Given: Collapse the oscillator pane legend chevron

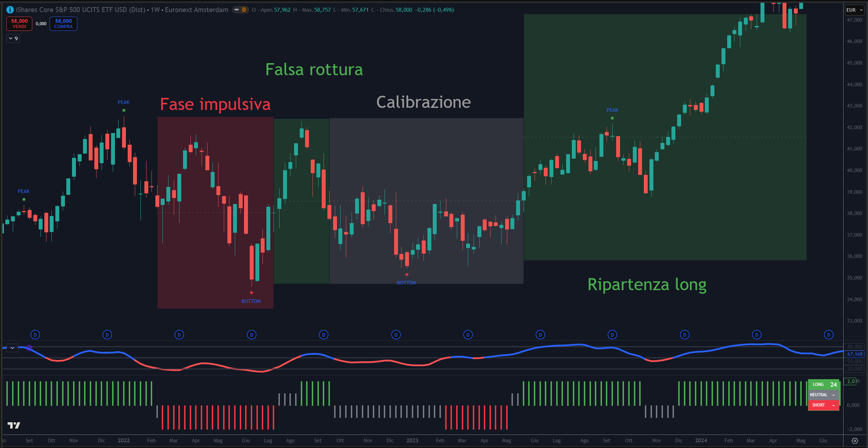Looking at the screenshot, I should pyautogui.click(x=12, y=348).
